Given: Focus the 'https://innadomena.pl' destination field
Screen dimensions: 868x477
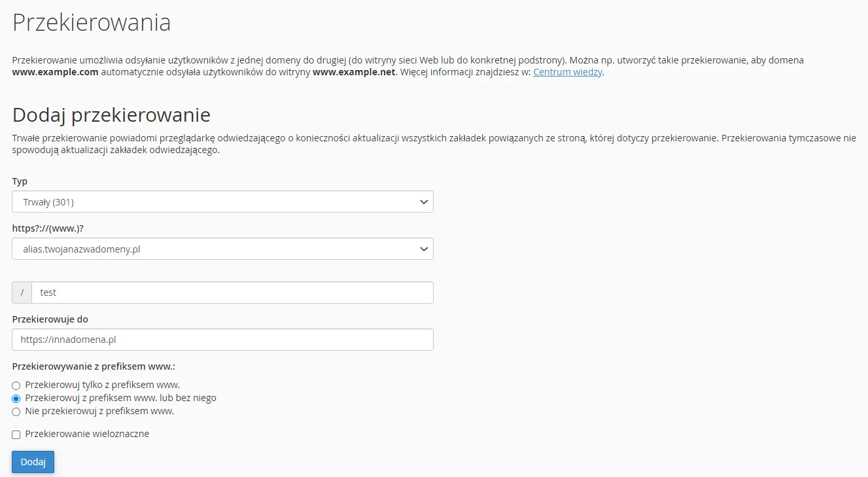Looking at the screenshot, I should (x=222, y=340).
